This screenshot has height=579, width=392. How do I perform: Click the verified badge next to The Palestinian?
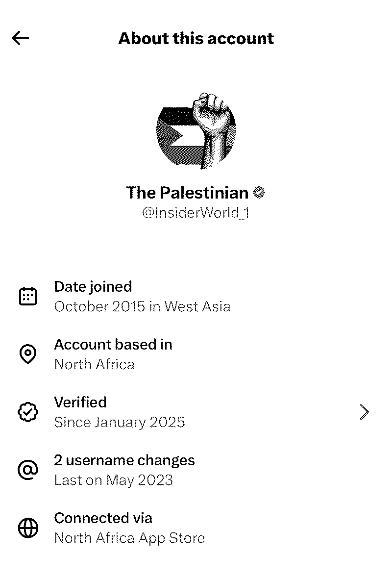(259, 193)
